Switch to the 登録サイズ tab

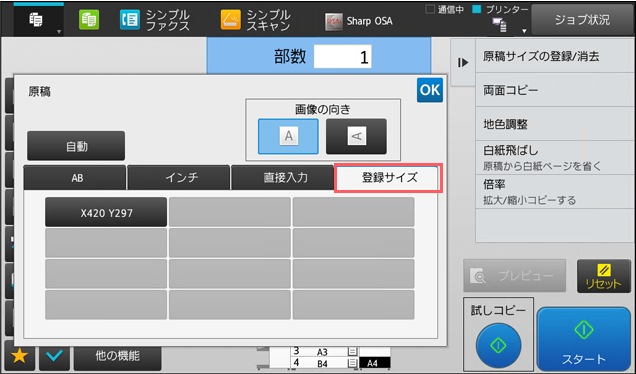click(389, 177)
